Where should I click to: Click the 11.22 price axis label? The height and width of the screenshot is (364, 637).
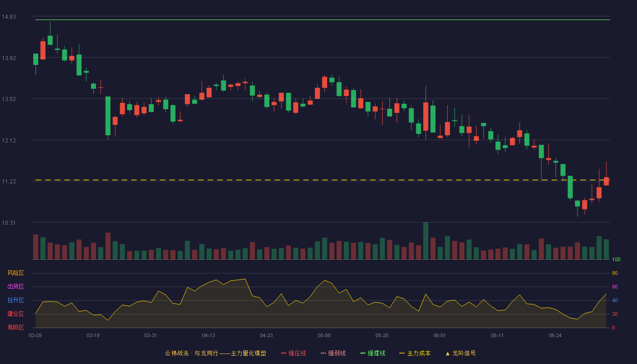click(x=9, y=182)
